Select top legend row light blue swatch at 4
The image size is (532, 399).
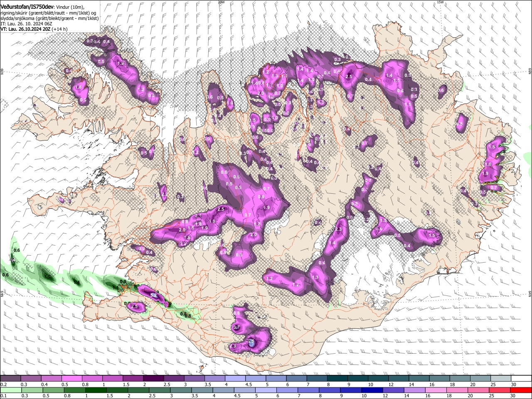point(235,379)
